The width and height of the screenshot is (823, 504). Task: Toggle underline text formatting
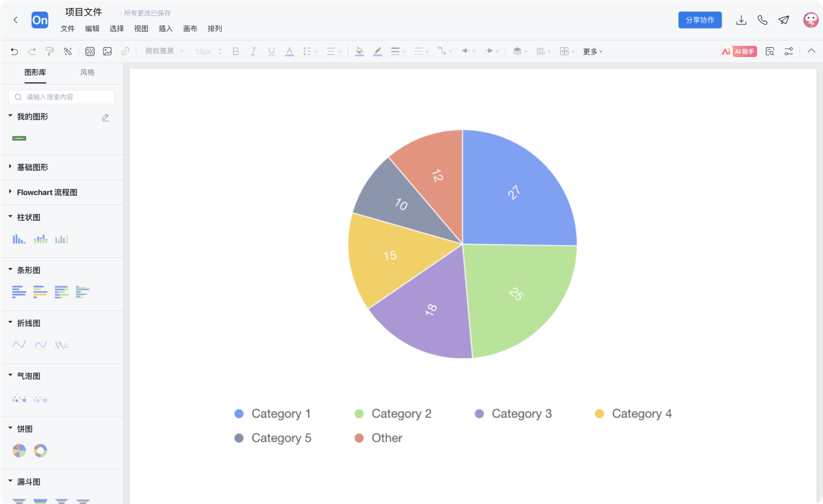pyautogui.click(x=271, y=51)
